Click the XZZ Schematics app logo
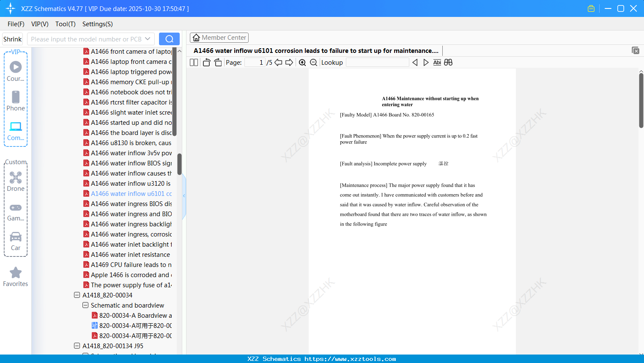 (x=11, y=8)
